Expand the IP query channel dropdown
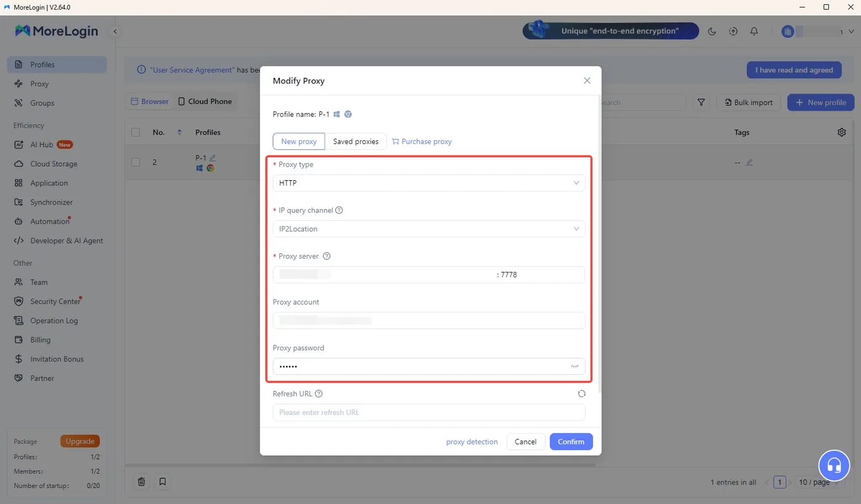This screenshot has height=504, width=861. [429, 229]
